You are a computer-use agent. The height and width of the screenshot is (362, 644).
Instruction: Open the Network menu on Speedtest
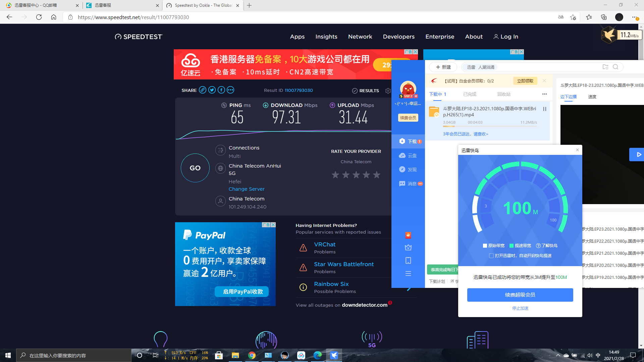tap(360, 37)
